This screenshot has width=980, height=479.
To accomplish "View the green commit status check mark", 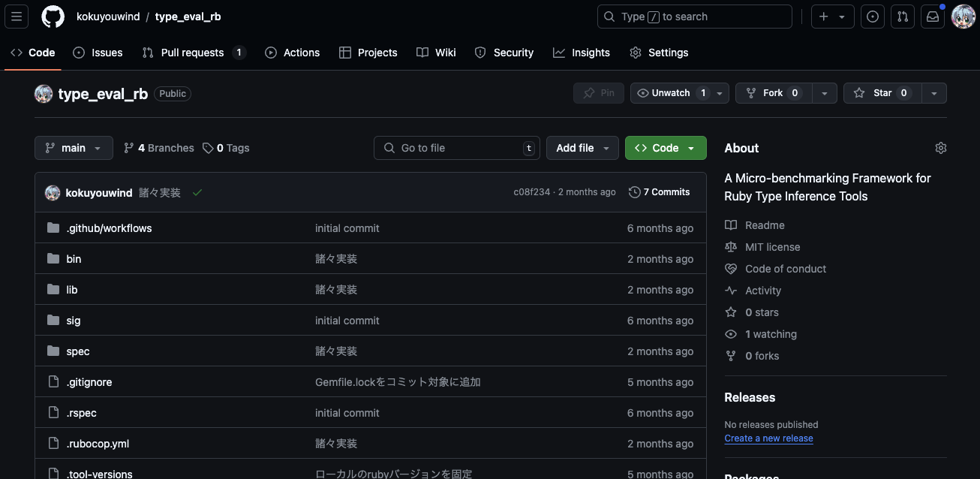I will (x=197, y=193).
